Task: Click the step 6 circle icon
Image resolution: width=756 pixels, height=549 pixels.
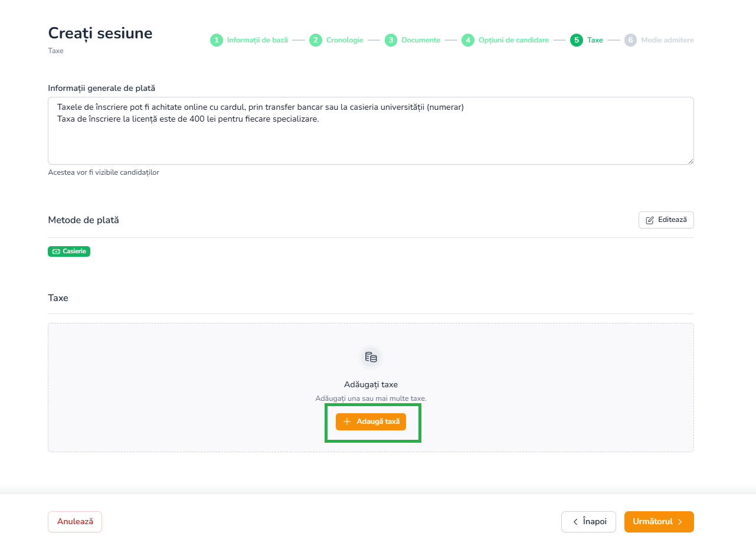Action: pos(630,40)
